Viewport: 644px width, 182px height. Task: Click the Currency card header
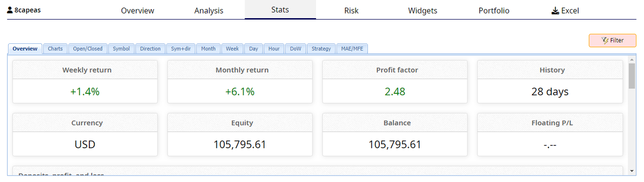coord(85,123)
